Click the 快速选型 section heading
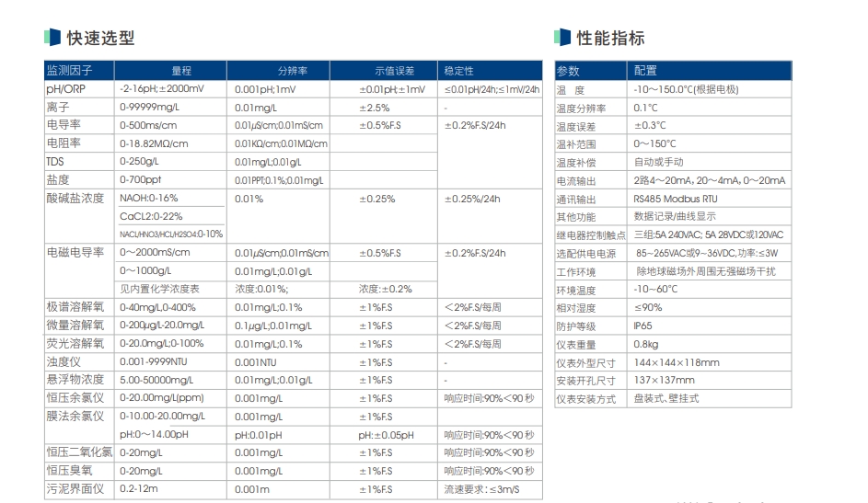The height and width of the screenshot is (503, 868). pos(100,38)
